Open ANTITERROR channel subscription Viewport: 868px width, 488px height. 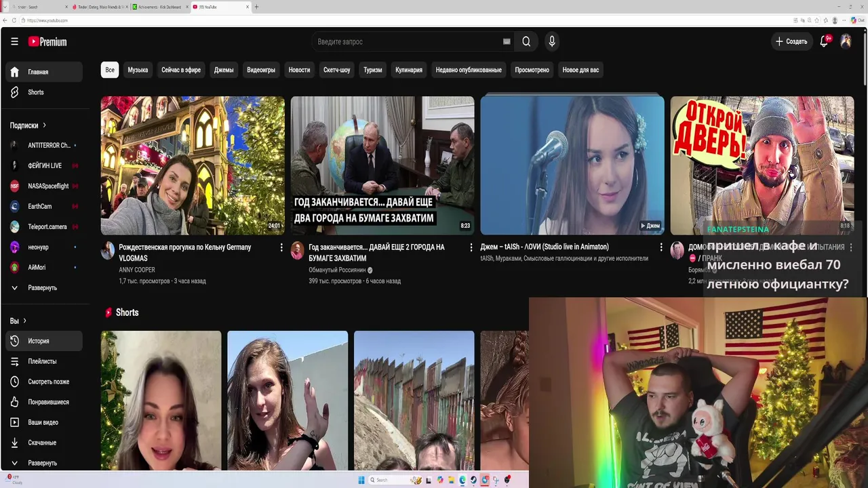44,145
